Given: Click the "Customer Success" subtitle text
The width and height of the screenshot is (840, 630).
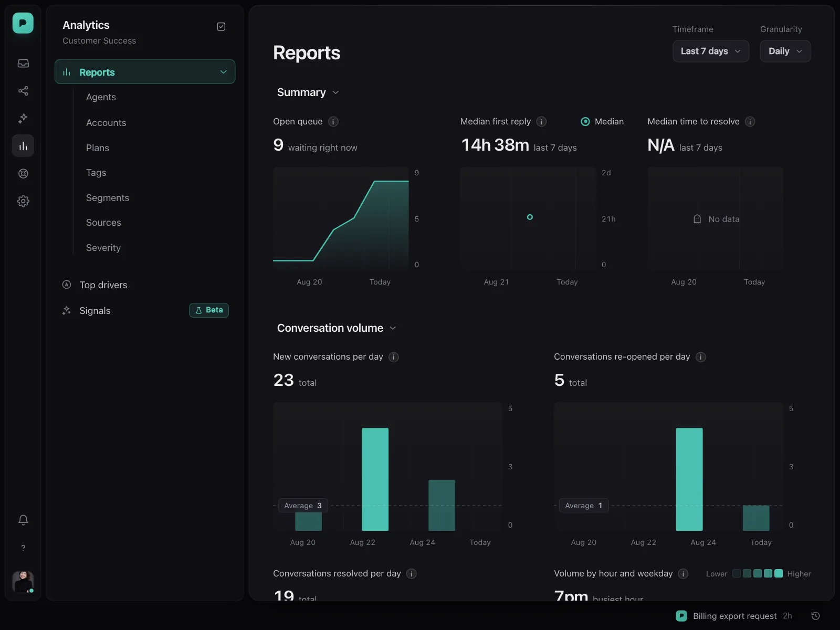Looking at the screenshot, I should point(99,41).
